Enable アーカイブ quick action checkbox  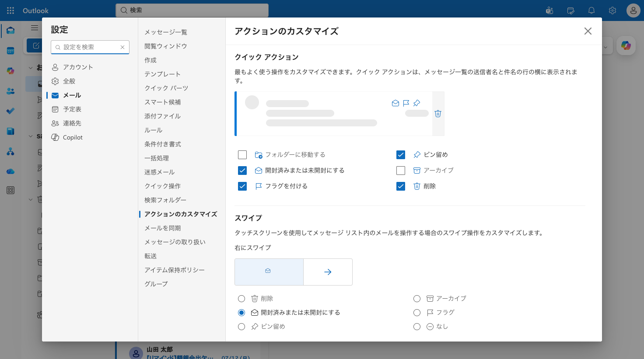pos(401,171)
